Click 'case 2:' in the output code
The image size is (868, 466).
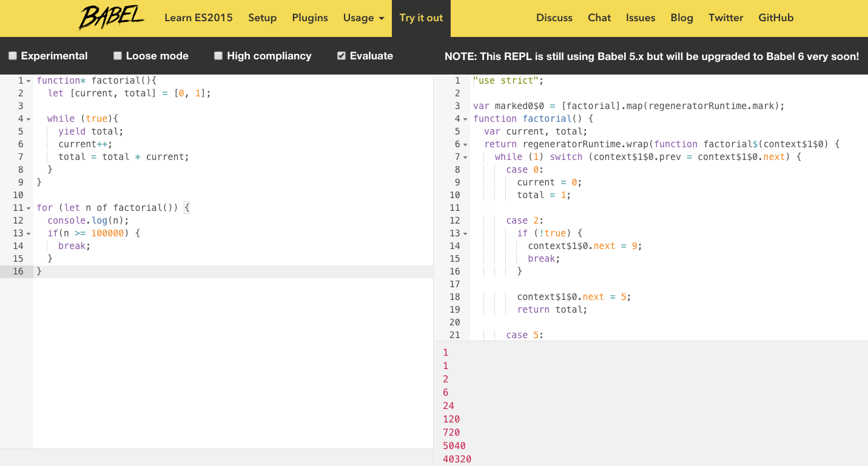tap(525, 221)
